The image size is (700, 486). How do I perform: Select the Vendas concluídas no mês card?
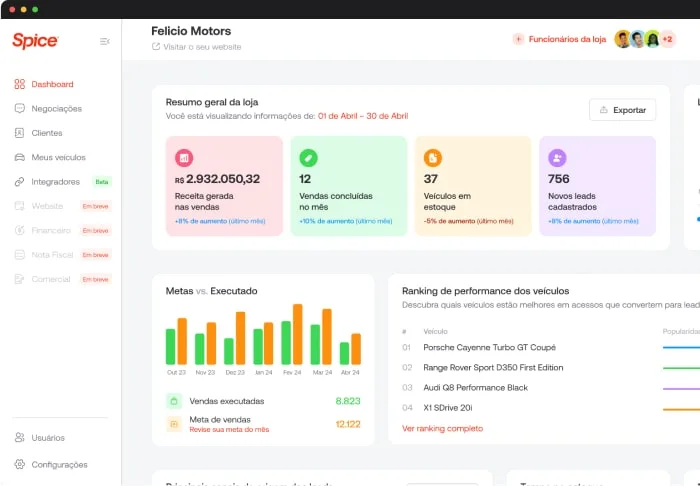[x=349, y=186]
